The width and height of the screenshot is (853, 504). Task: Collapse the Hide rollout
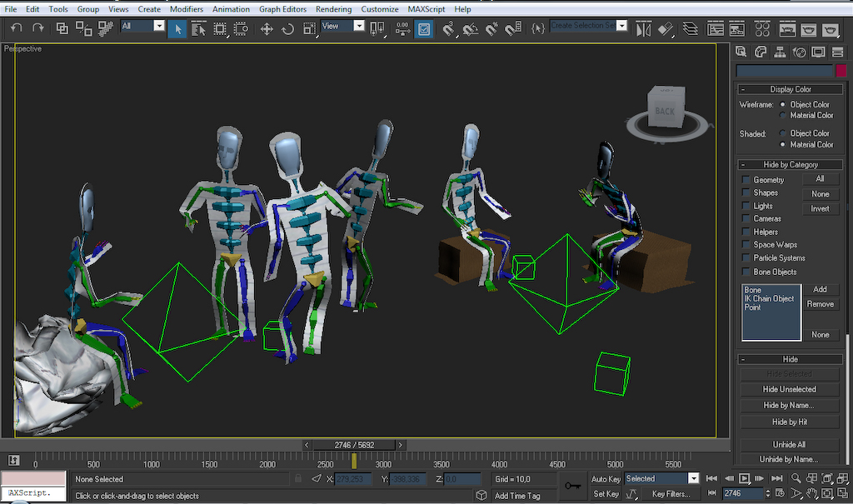[790, 359]
